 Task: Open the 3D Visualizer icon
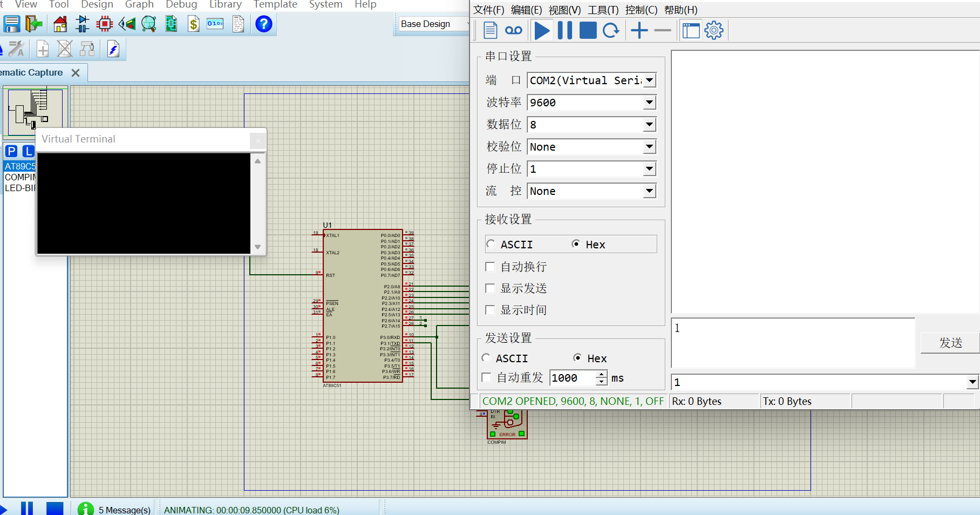(127, 24)
